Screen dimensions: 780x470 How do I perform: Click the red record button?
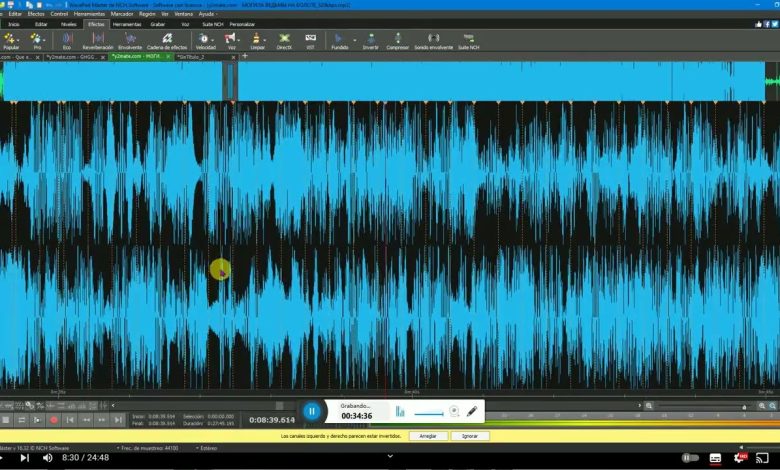click(x=54, y=420)
